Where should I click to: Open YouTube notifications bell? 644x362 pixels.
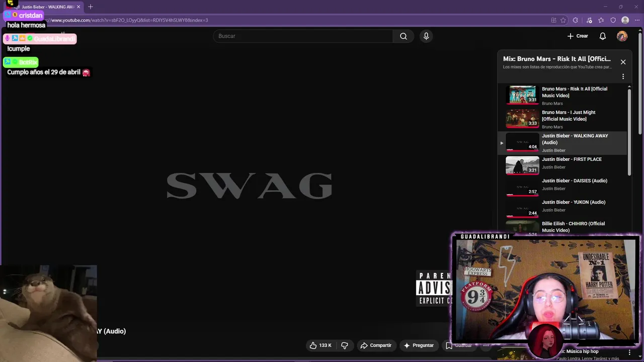coord(603,36)
